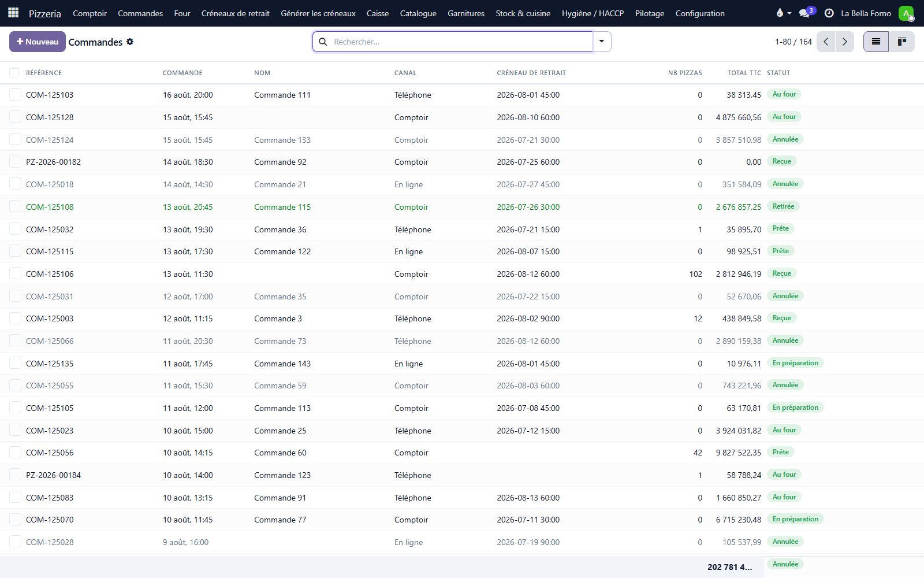
Task: Click the search magnifier icon
Action: click(x=323, y=42)
